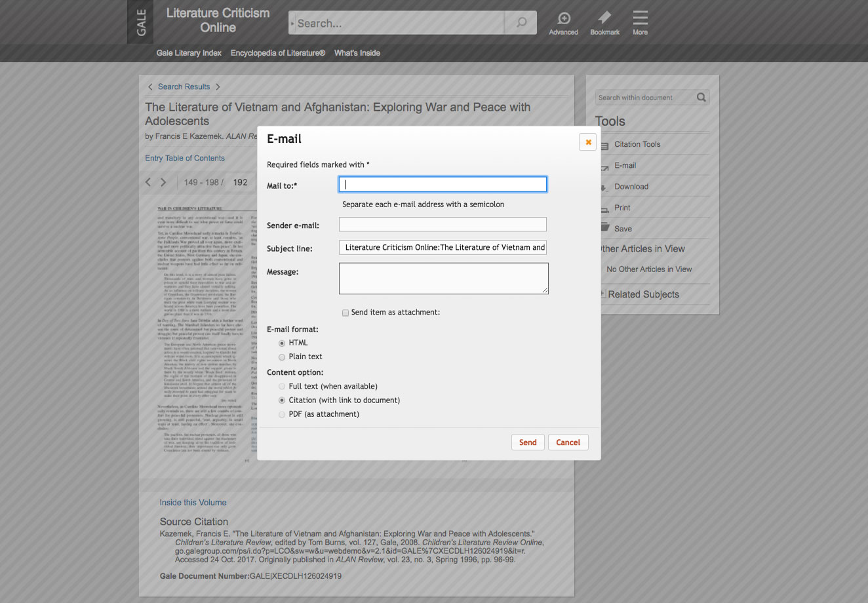The width and height of the screenshot is (868, 603).
Task: Click the Download arrow icon
Action: click(604, 187)
